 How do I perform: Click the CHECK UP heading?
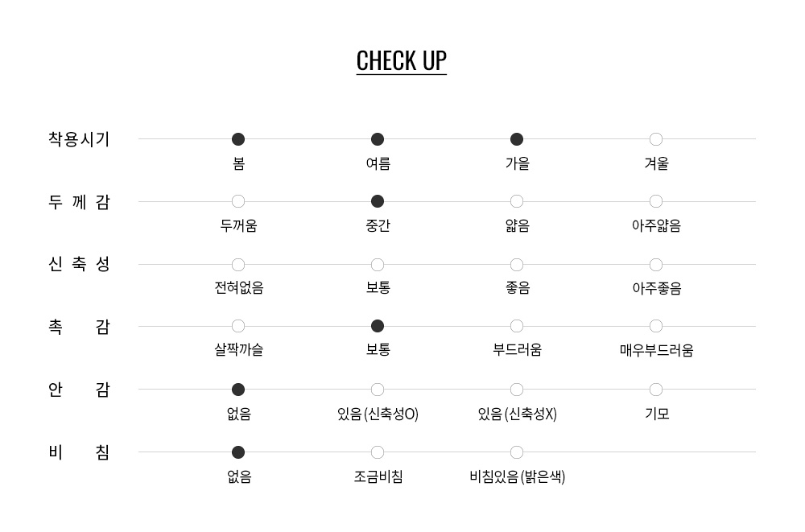[401, 61]
